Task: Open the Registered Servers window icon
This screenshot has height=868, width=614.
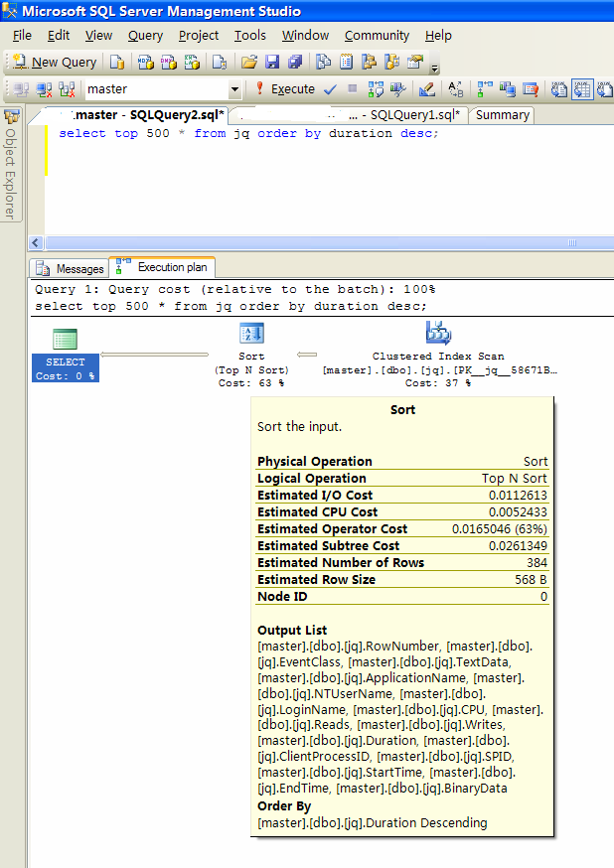Action: tap(323, 62)
